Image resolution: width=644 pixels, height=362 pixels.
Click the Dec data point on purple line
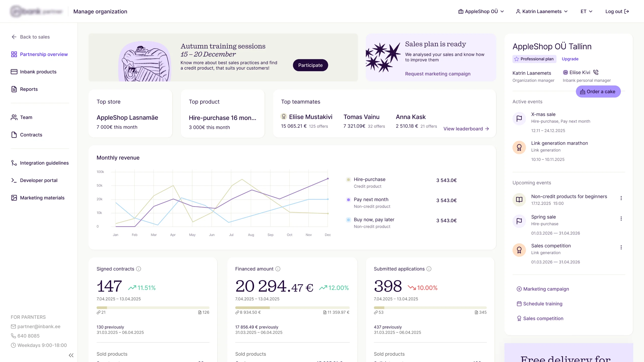pyautogui.click(x=328, y=179)
